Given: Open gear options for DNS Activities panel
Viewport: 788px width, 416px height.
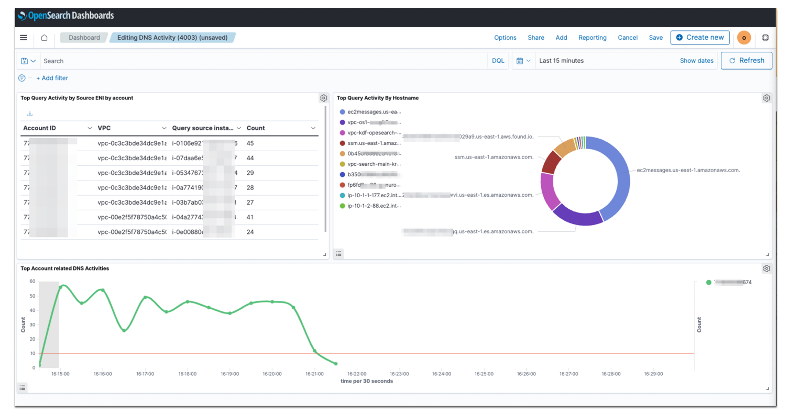Looking at the screenshot, I should click(x=766, y=268).
